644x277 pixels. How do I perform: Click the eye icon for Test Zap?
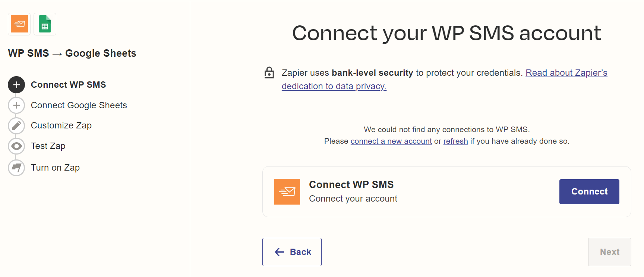(16, 146)
